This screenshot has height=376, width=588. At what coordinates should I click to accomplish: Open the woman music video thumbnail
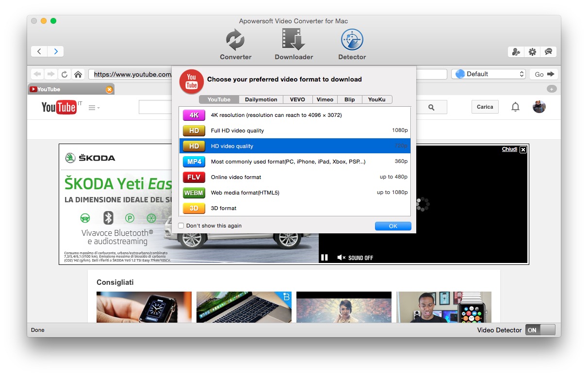344,307
